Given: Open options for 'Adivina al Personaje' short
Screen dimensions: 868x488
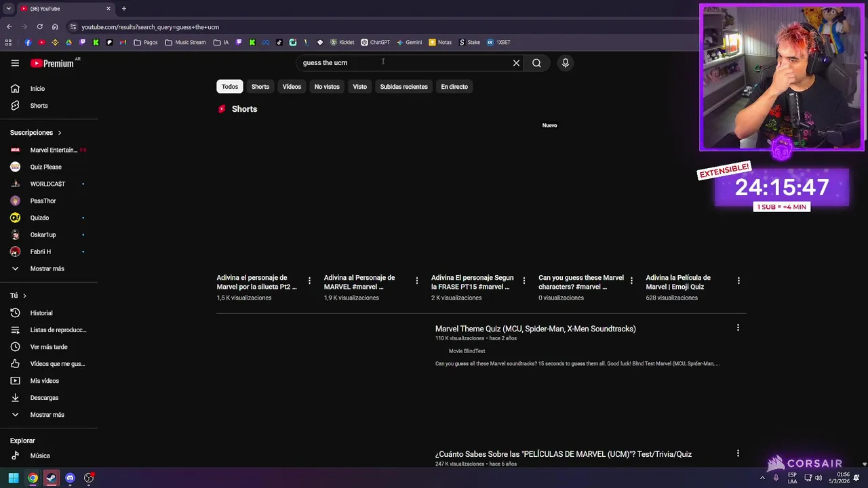Looking at the screenshot, I should [x=416, y=281].
